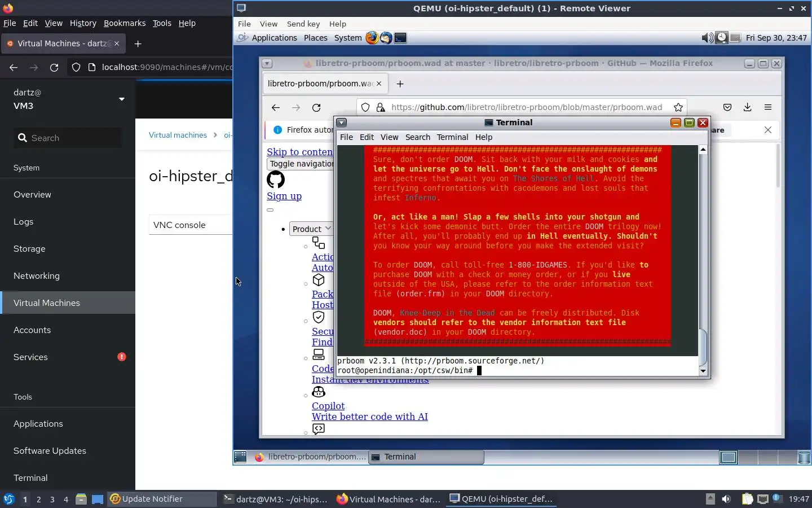Open the guest Applications menu
The height and width of the screenshot is (508, 812).
pyautogui.click(x=274, y=38)
